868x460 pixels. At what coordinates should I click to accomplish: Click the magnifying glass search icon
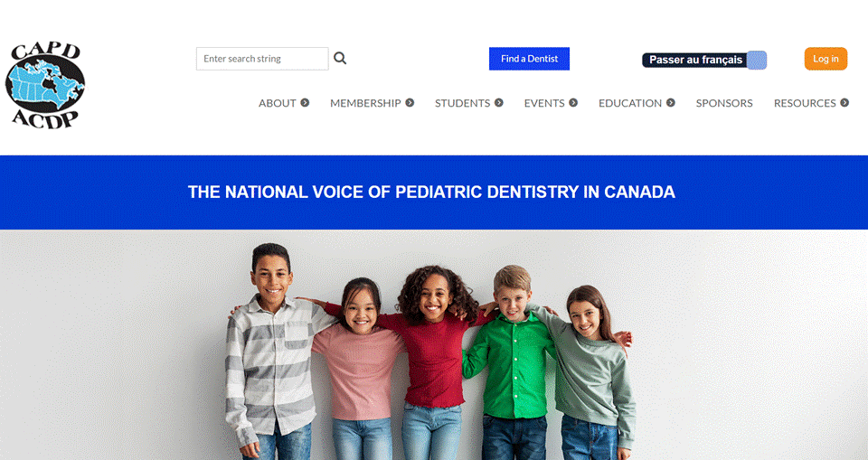(x=340, y=58)
